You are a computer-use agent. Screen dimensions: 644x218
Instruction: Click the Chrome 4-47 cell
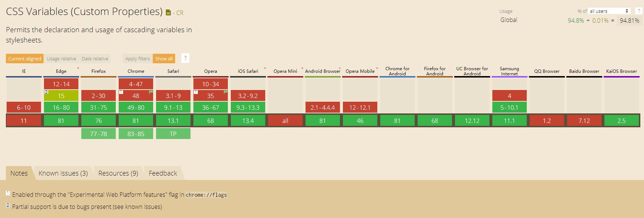click(136, 84)
